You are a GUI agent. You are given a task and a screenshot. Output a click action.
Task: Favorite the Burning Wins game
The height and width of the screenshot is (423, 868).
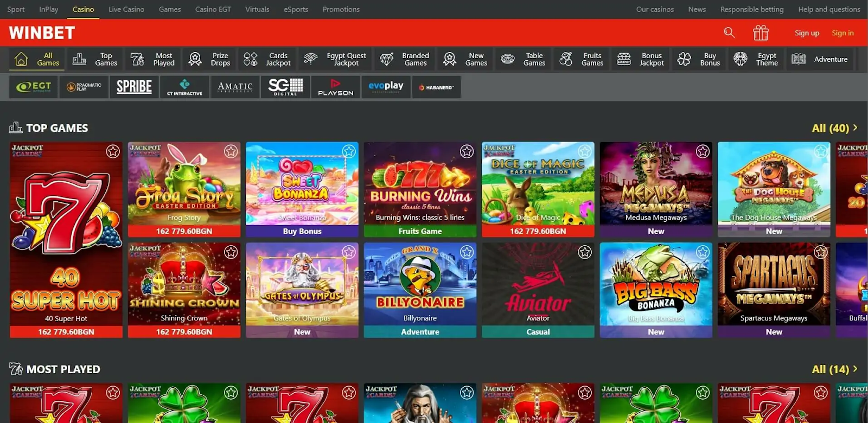tap(467, 151)
